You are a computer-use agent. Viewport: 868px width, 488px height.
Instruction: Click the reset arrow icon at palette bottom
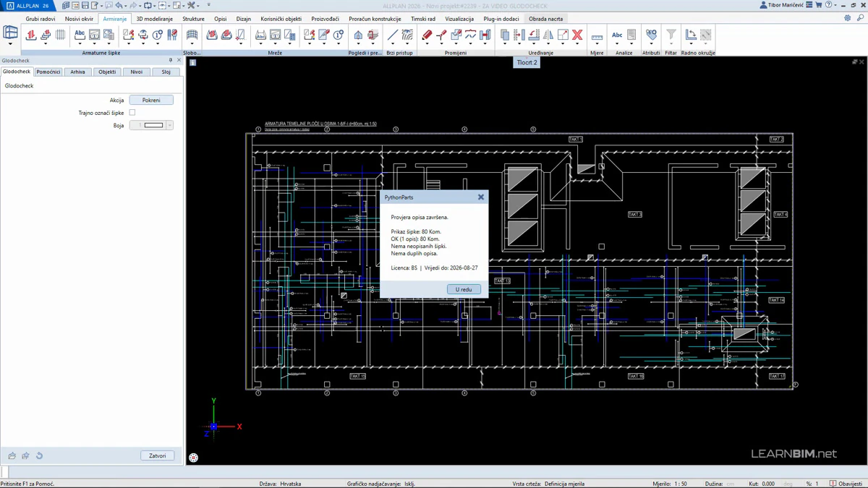point(39,456)
